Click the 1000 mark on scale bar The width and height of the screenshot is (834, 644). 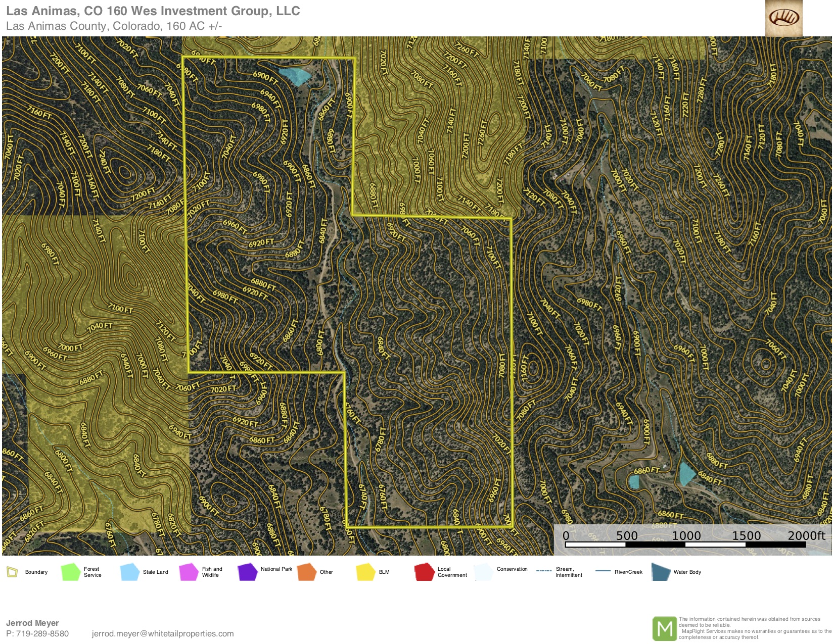point(686,536)
